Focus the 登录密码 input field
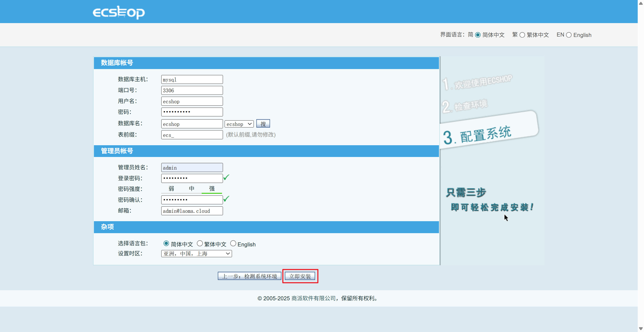Image resolution: width=644 pixels, height=332 pixels. coord(192,178)
